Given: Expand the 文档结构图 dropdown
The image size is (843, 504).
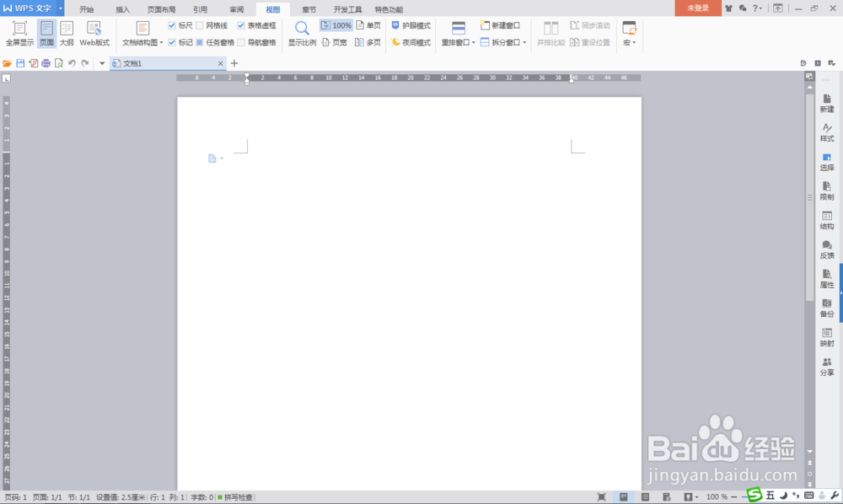Looking at the screenshot, I should click(x=161, y=42).
